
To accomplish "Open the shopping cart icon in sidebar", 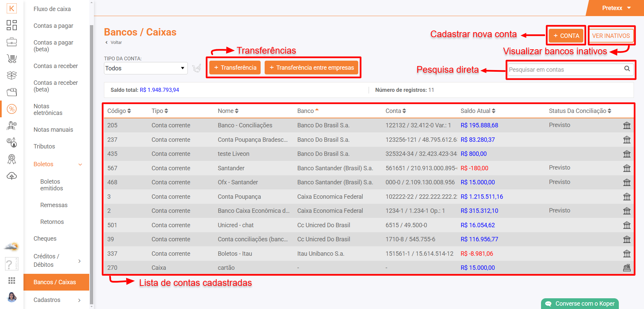I will coord(12,59).
